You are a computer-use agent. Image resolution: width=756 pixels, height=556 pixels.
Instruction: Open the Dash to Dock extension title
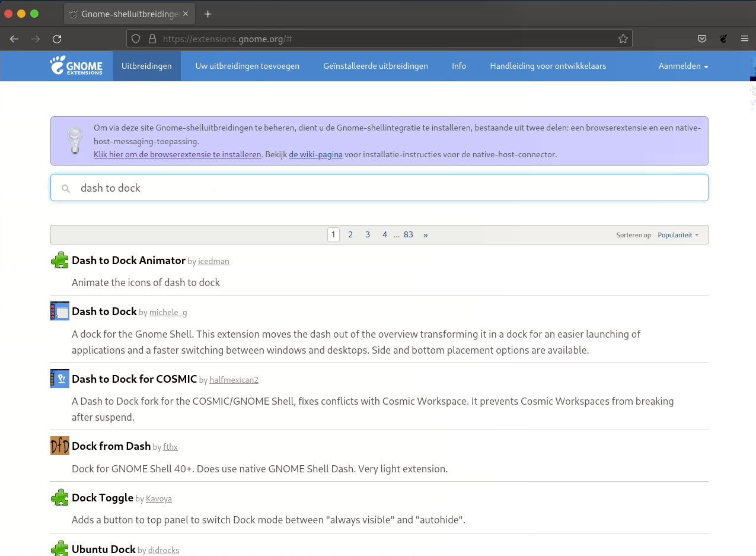pyautogui.click(x=104, y=311)
